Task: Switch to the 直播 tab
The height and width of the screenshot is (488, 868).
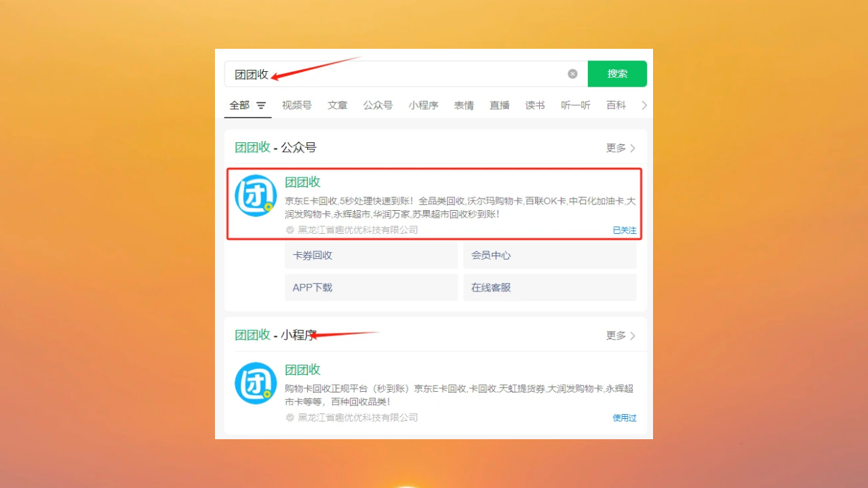Action: 500,105
